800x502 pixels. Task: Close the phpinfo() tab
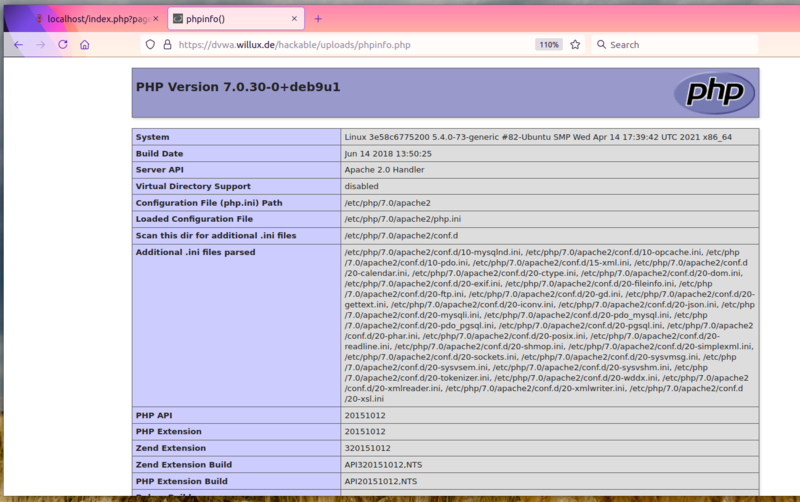coord(294,19)
